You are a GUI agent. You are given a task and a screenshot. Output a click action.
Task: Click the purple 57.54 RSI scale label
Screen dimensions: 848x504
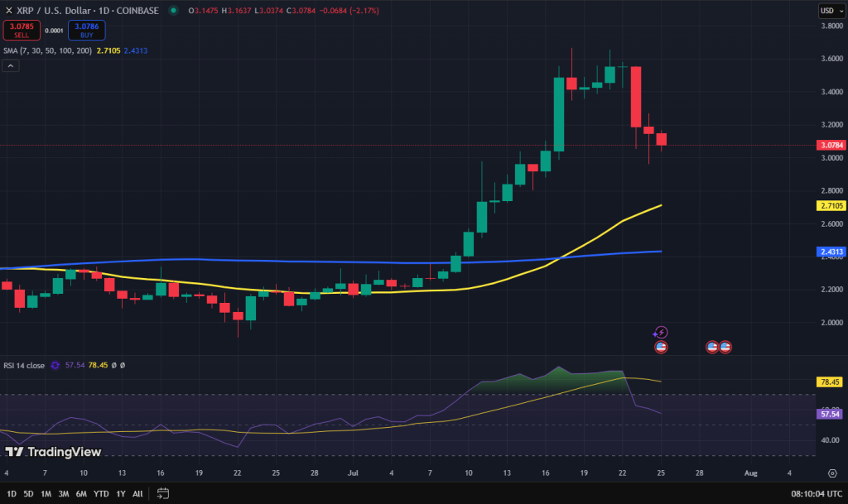pos(829,415)
